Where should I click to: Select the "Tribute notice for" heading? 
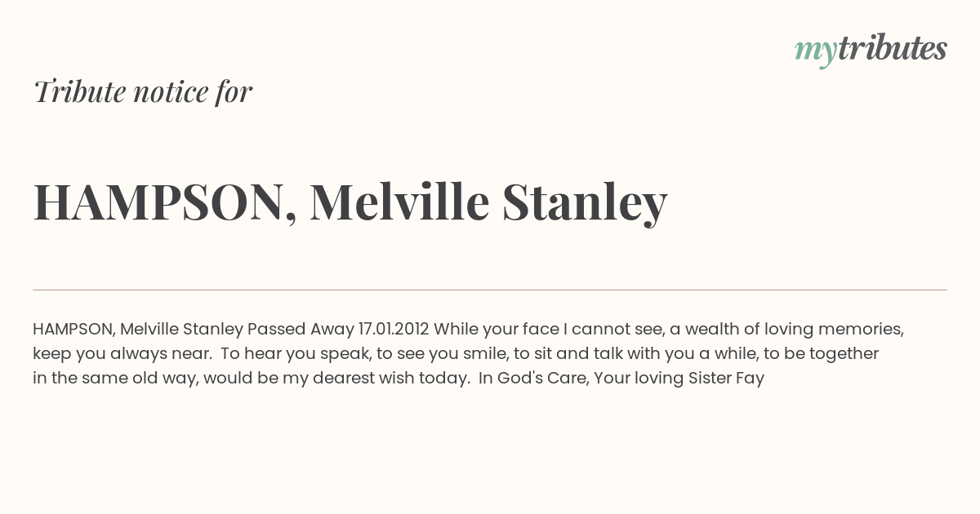143,92
